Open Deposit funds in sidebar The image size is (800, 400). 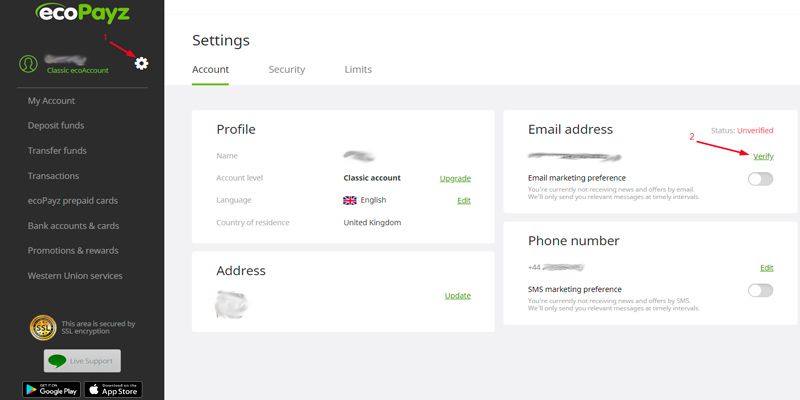[x=56, y=126]
